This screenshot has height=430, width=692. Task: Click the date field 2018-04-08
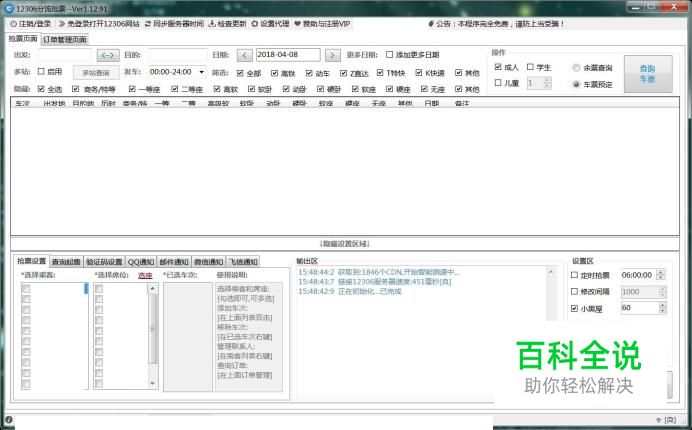pos(288,55)
